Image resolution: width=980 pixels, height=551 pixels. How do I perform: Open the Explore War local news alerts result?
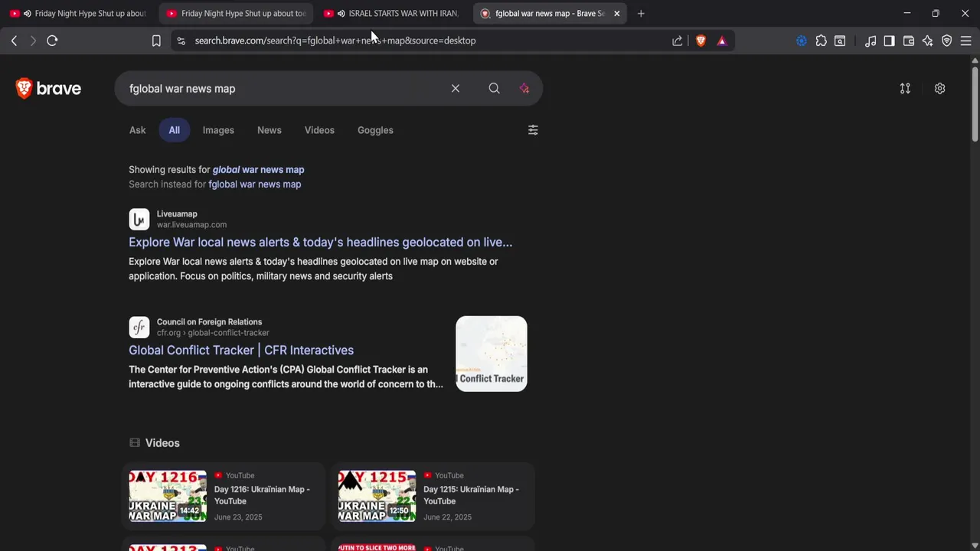tap(320, 242)
